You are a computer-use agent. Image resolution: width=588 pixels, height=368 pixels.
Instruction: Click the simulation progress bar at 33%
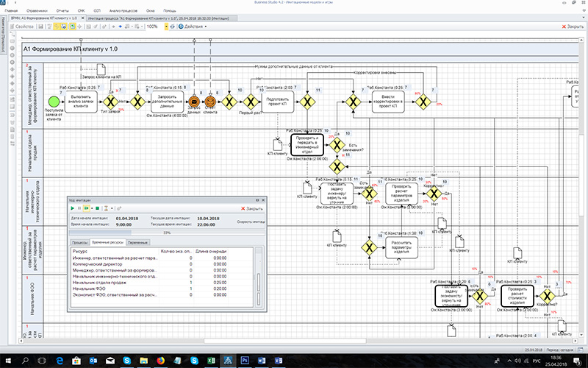coord(166,232)
